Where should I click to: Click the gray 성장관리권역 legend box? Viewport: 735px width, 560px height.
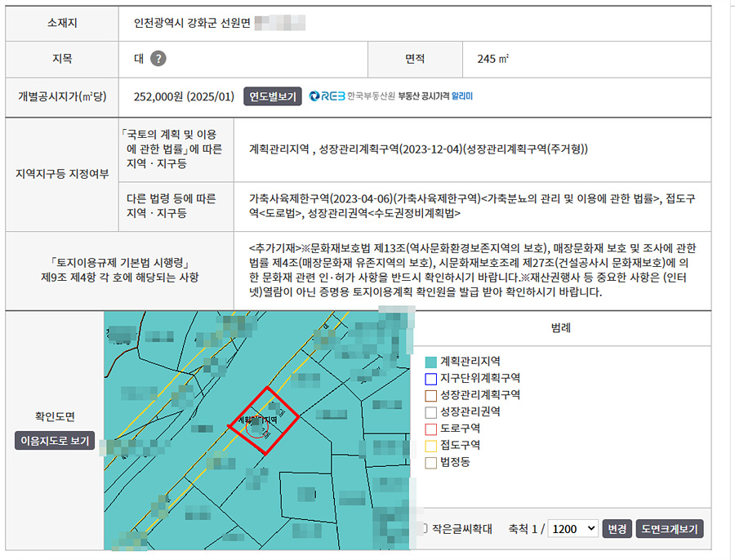tap(431, 412)
